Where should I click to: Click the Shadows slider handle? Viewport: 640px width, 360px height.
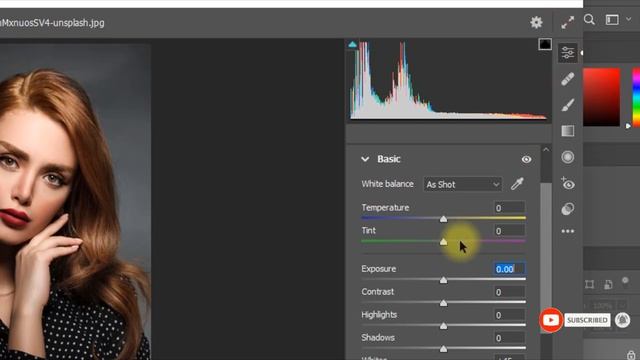click(x=443, y=349)
